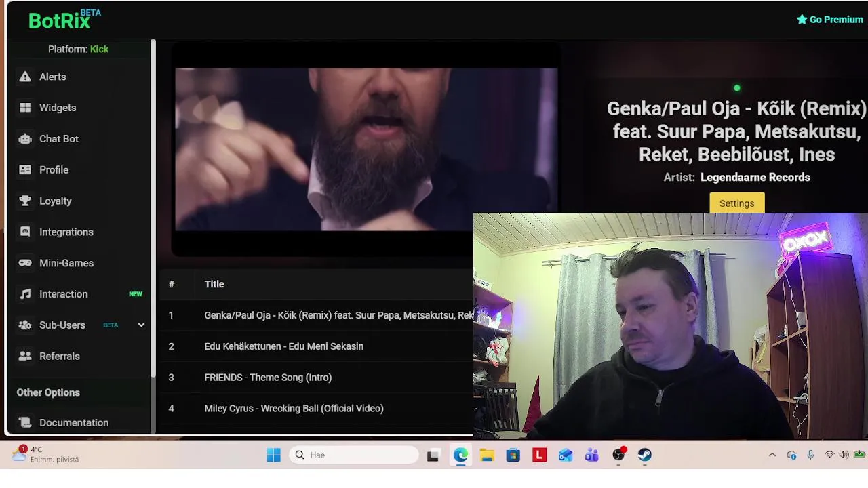Image resolution: width=868 pixels, height=488 pixels.
Task: Click the volume speaker tray icon
Action: pos(844,455)
